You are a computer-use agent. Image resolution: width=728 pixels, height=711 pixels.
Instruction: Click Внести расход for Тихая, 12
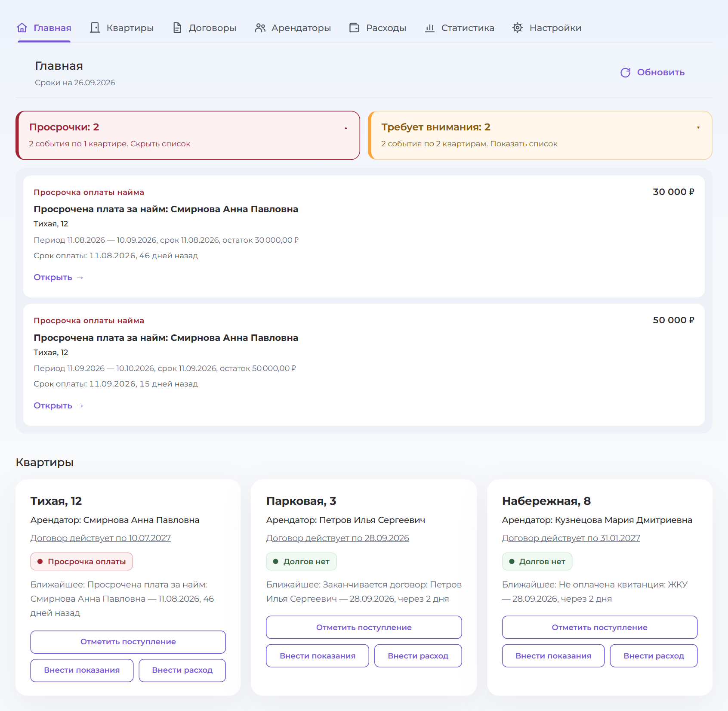click(182, 671)
